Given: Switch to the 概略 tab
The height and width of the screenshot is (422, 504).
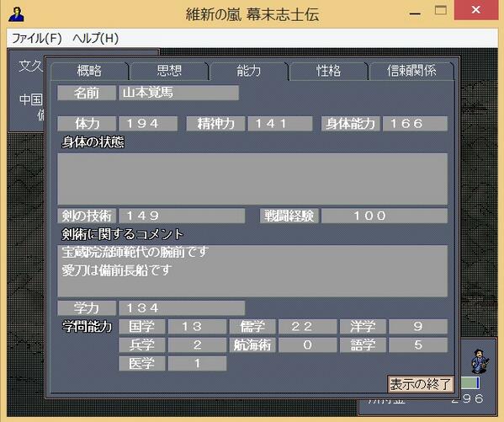Looking at the screenshot, I should pyautogui.click(x=89, y=71).
